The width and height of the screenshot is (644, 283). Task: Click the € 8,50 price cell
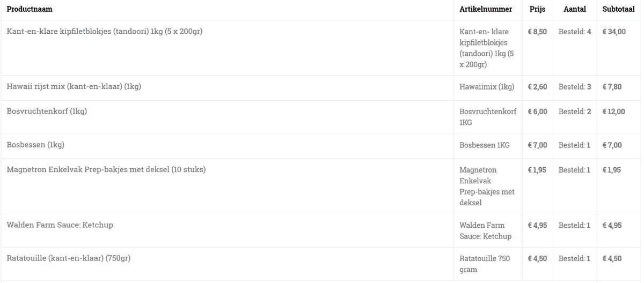coord(537,32)
